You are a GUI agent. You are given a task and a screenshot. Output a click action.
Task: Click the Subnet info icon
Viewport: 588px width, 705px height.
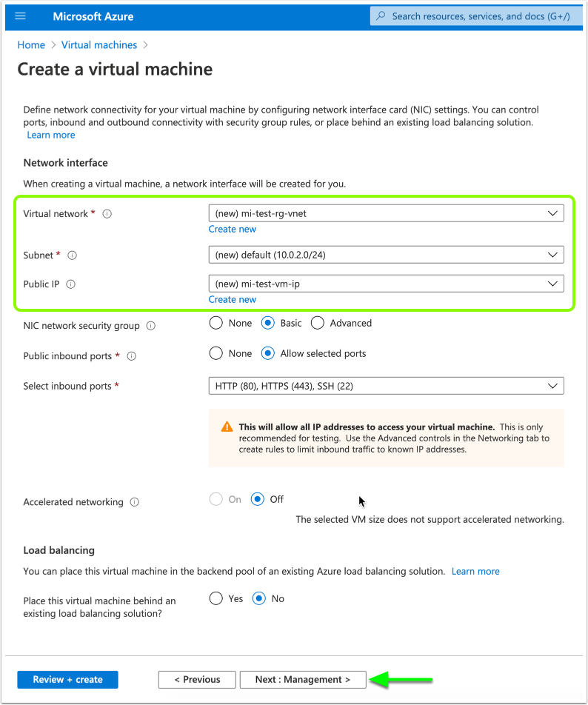point(73,255)
